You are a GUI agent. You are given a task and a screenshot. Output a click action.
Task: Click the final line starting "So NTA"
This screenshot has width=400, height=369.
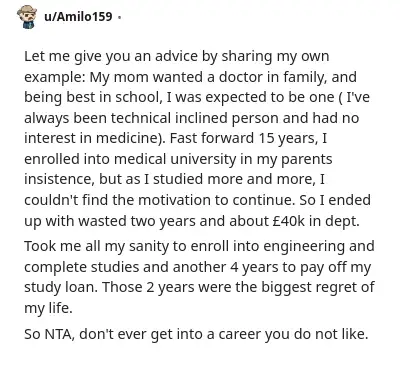[196, 334]
